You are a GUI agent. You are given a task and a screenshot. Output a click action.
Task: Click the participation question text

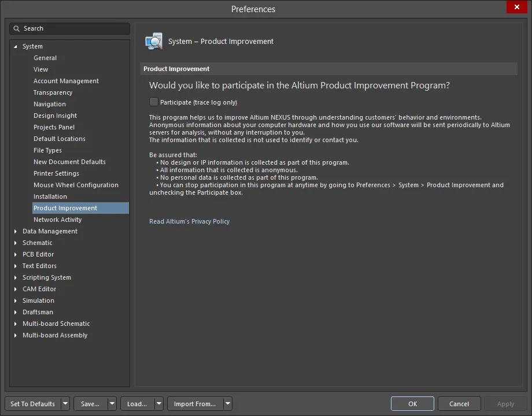pyautogui.click(x=300, y=86)
